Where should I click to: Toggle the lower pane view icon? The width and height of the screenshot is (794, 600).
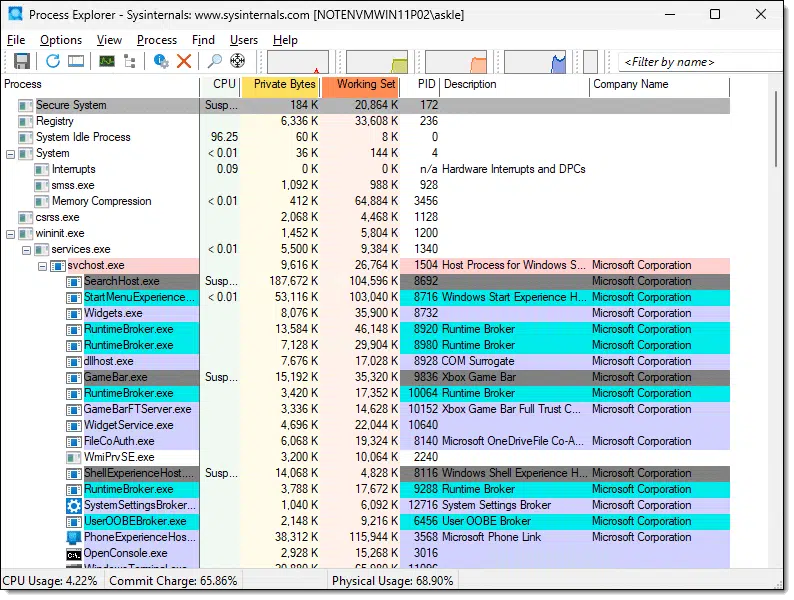click(x=76, y=61)
